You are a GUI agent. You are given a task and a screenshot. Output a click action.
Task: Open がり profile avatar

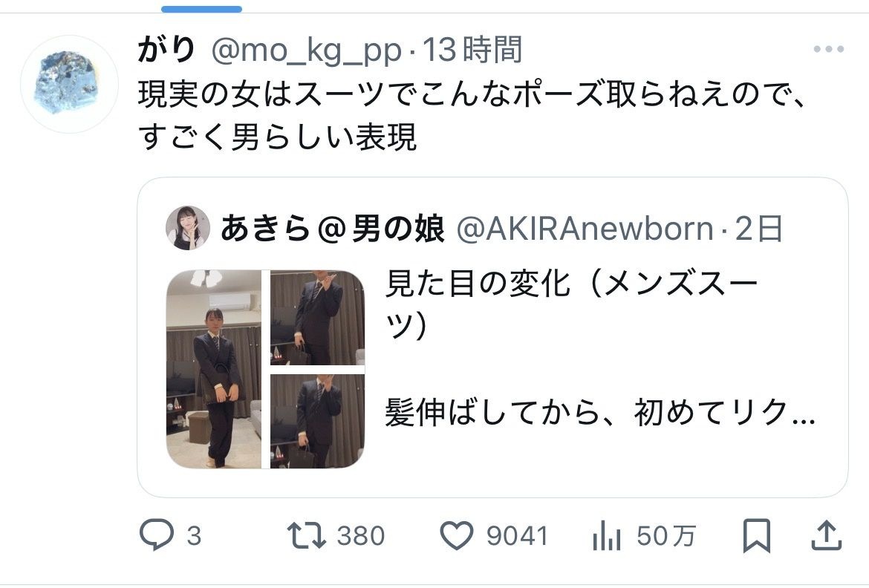(69, 84)
